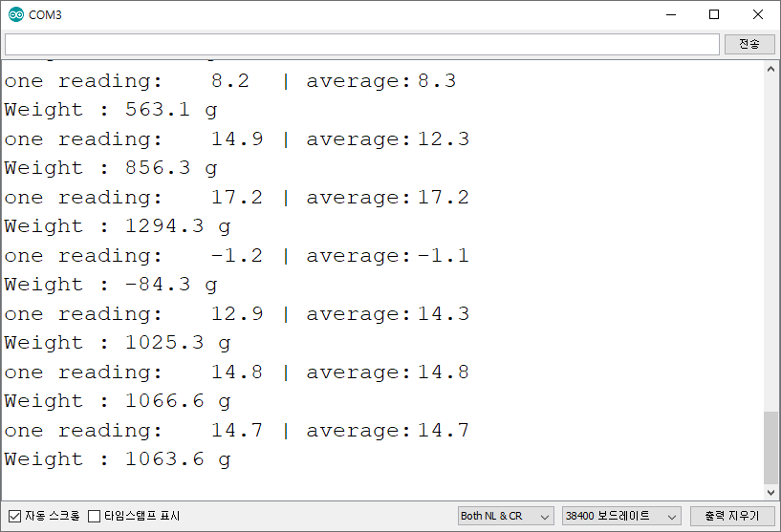This screenshot has width=781, height=532.
Task: Click the vertical scrollbar thumb
Action: coord(770,447)
